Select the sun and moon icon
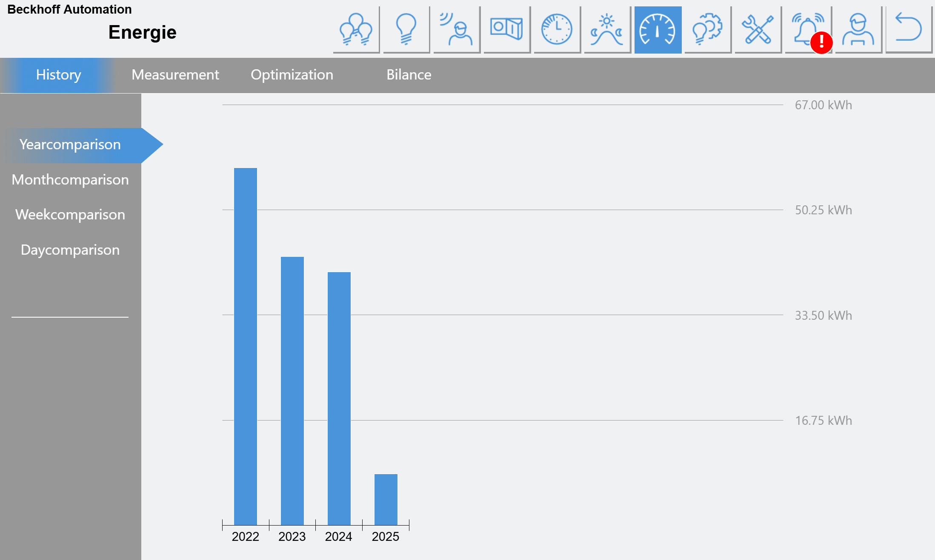Image resolution: width=935 pixels, height=560 pixels. pyautogui.click(x=607, y=30)
